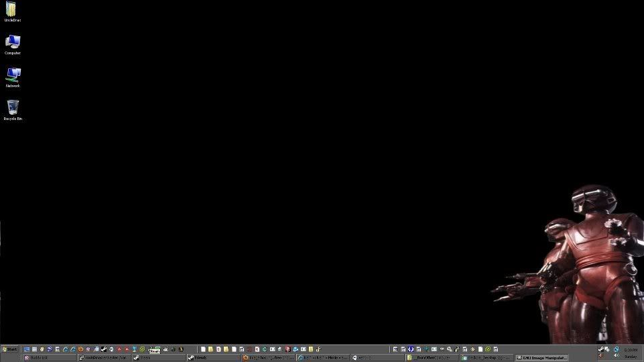Switch to the root@master terminal taskbar button
This screenshot has height=362, width=644.
[x=105, y=358]
